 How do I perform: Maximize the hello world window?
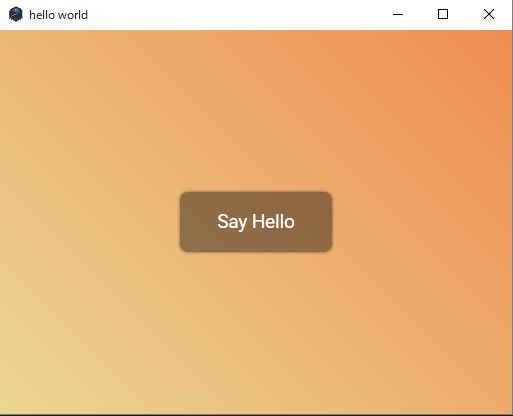[x=443, y=14]
